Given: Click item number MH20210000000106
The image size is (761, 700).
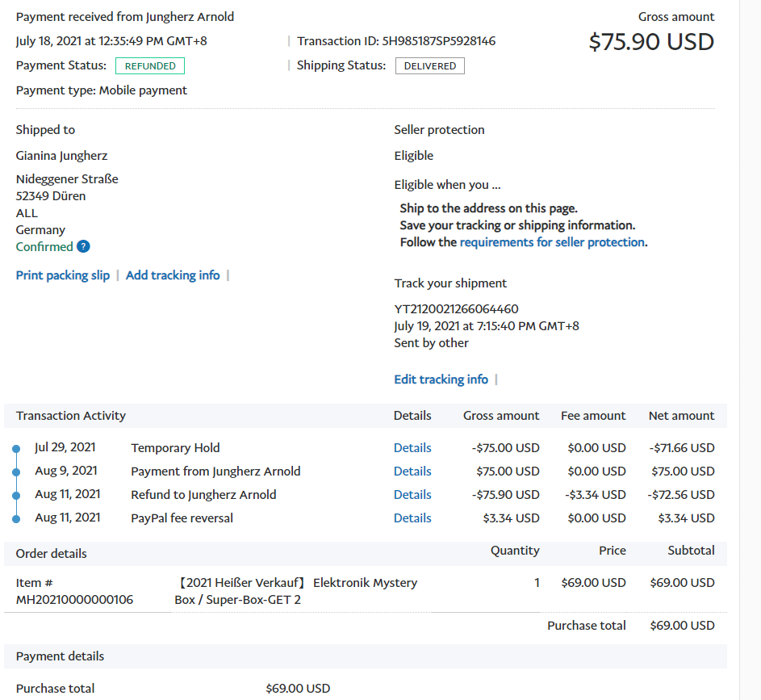Looking at the screenshot, I should [75, 600].
